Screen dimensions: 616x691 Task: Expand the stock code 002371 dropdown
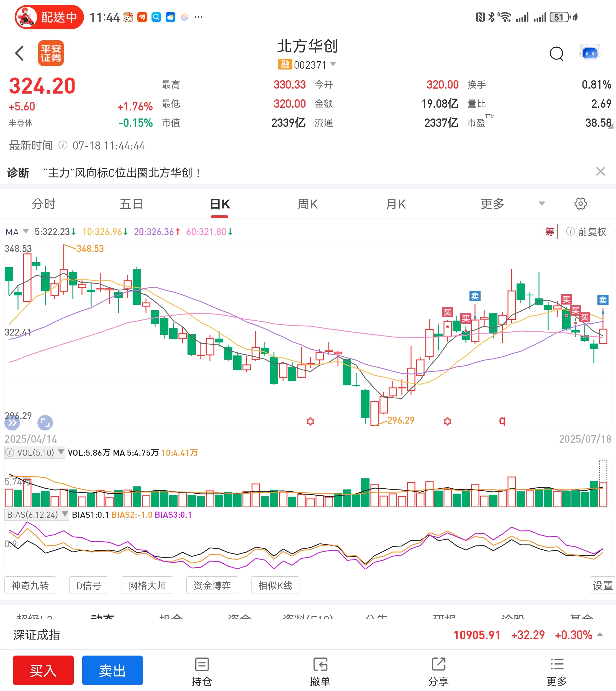point(333,64)
